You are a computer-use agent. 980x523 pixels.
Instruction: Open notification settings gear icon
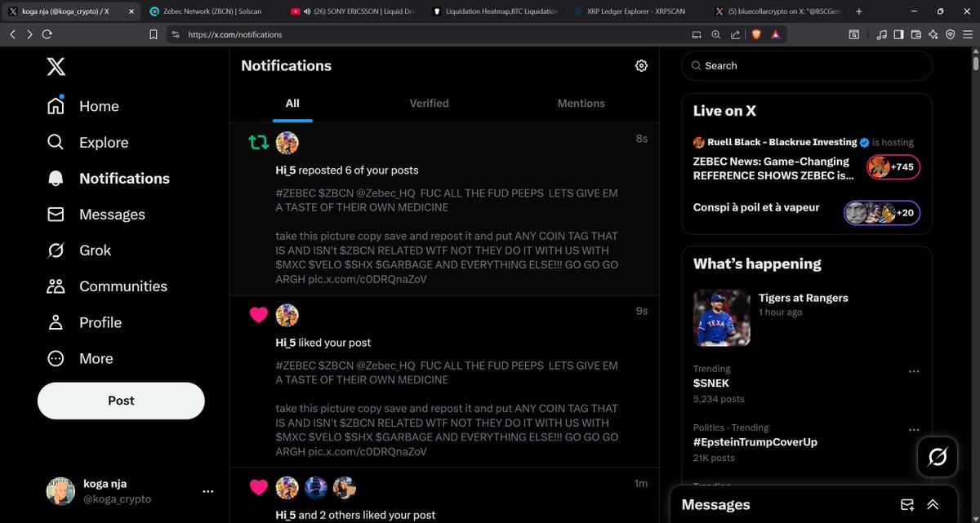641,66
